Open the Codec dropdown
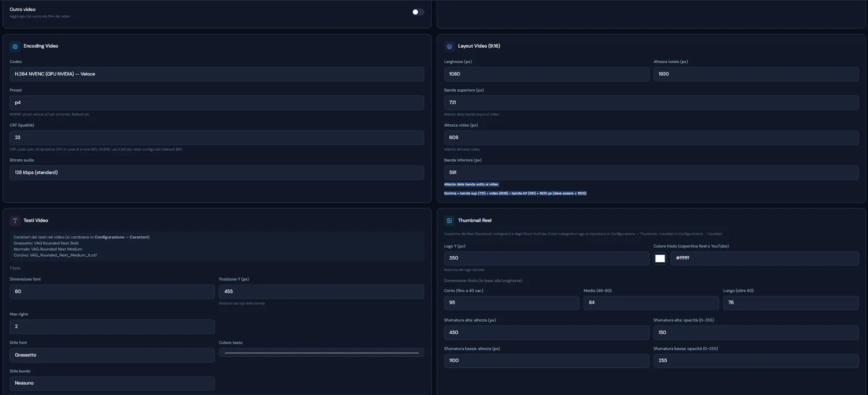This screenshot has height=395, width=868. coord(216,74)
